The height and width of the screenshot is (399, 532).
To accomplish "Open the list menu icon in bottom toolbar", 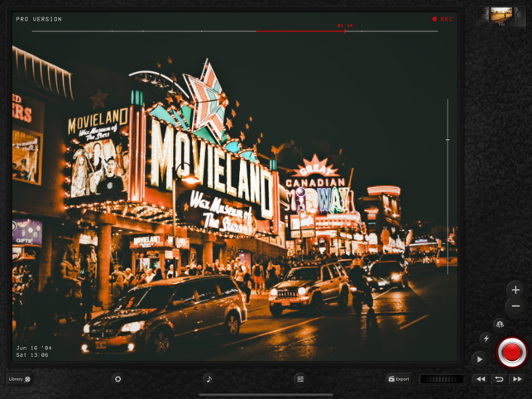I will 300,378.
